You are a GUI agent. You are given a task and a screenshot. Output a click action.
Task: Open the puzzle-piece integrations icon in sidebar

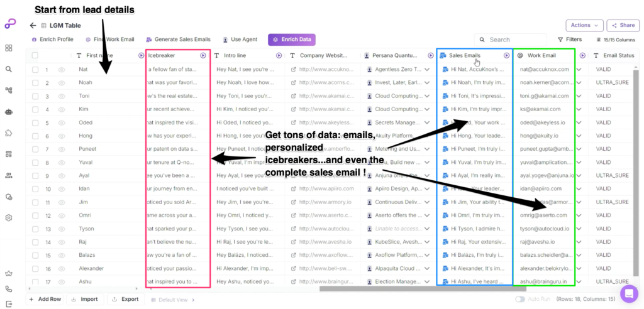pyautogui.click(x=9, y=133)
